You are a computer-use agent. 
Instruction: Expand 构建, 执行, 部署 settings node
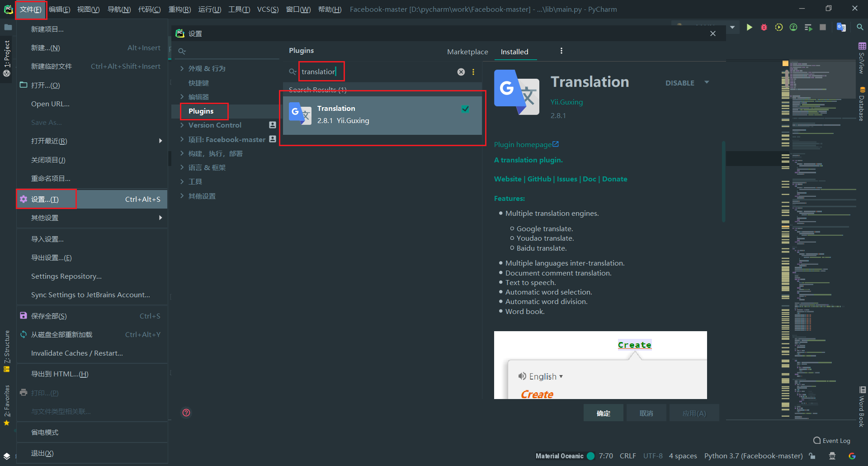182,153
